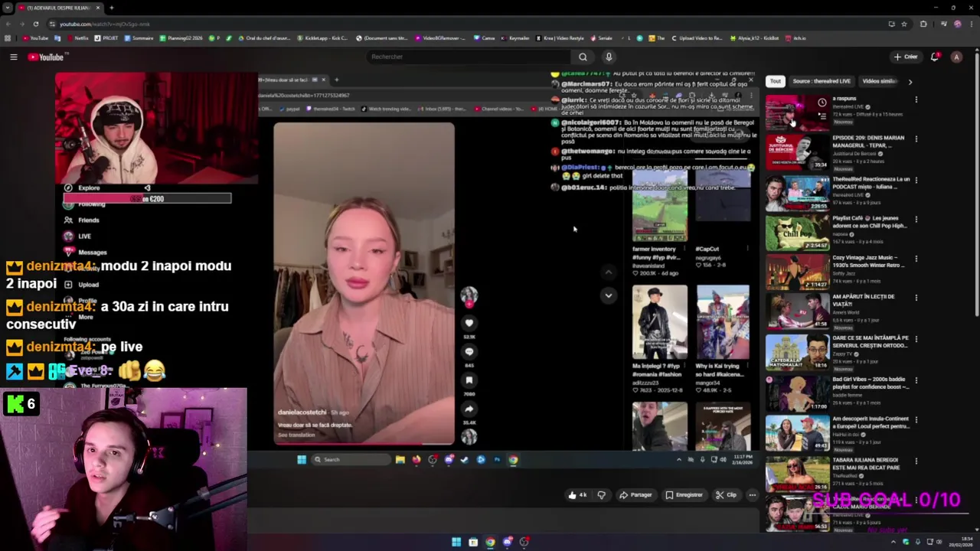Dislike the video with thumbs down
Image resolution: width=980 pixels, height=551 pixels.
[602, 495]
